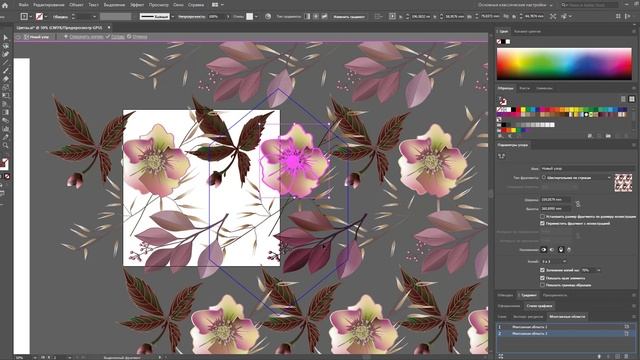This screenshot has height=360, width=640.
Task: Click the freeform gradient type icon
Action: (x=324, y=16)
